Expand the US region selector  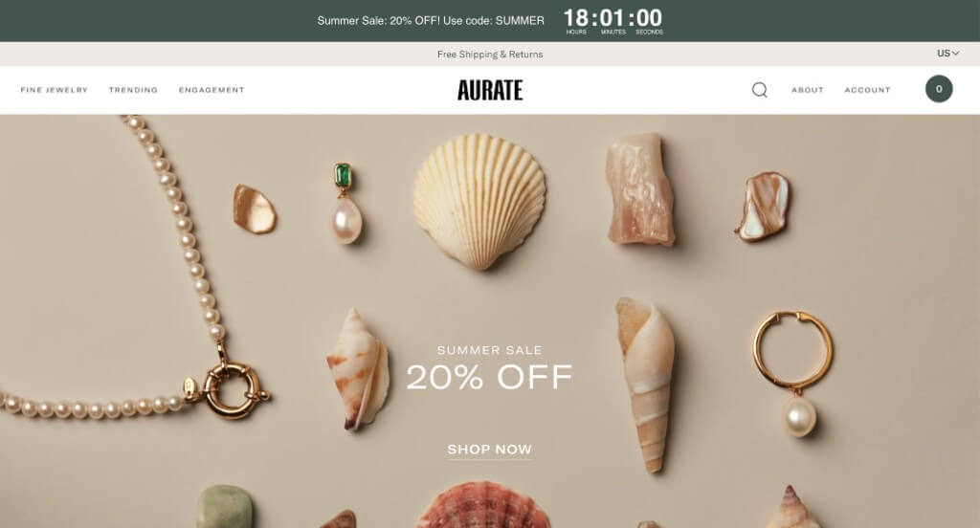click(947, 54)
